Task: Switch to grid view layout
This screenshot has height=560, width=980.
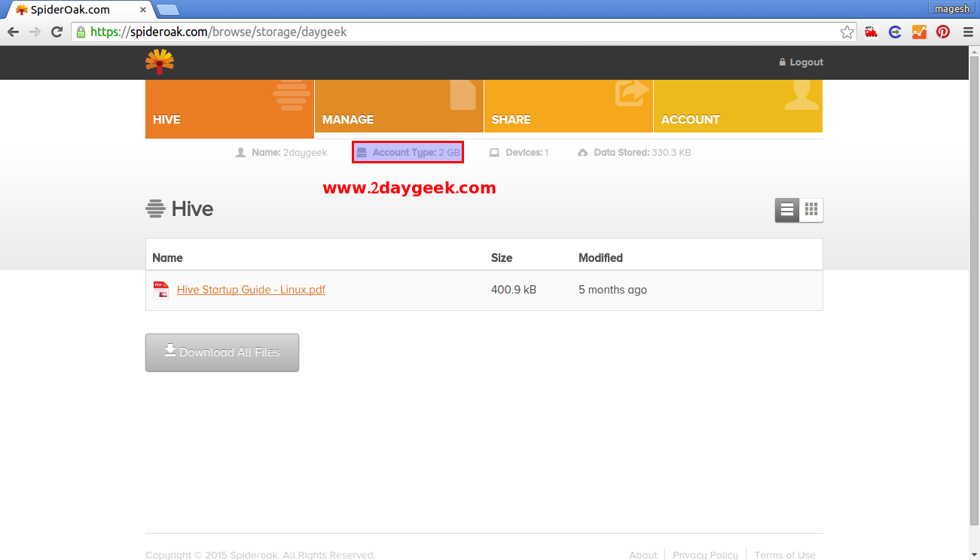Action: pos(811,210)
